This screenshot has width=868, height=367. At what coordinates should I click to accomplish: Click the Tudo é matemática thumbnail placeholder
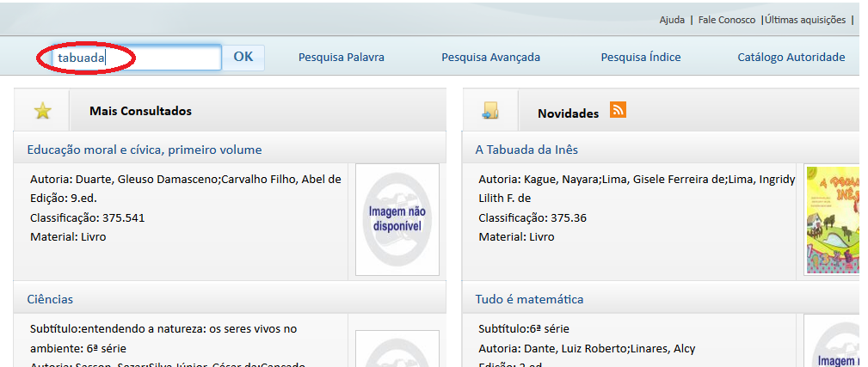tap(832, 344)
